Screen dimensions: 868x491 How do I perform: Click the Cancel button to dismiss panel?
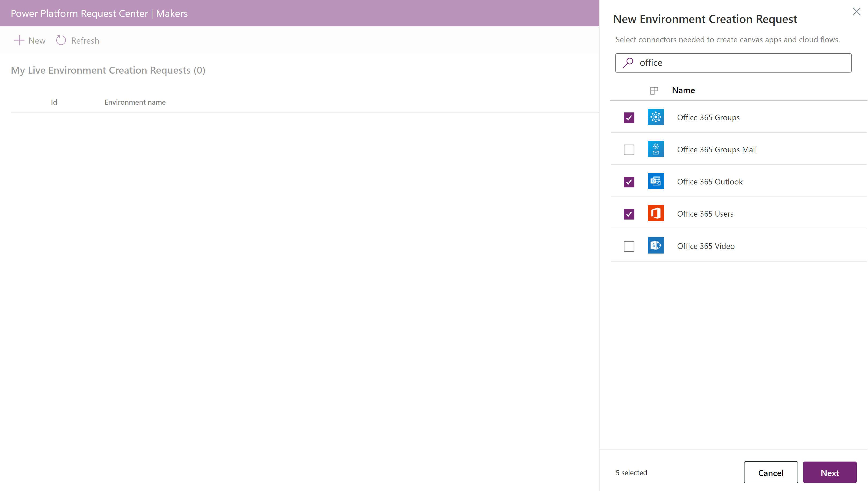click(770, 472)
